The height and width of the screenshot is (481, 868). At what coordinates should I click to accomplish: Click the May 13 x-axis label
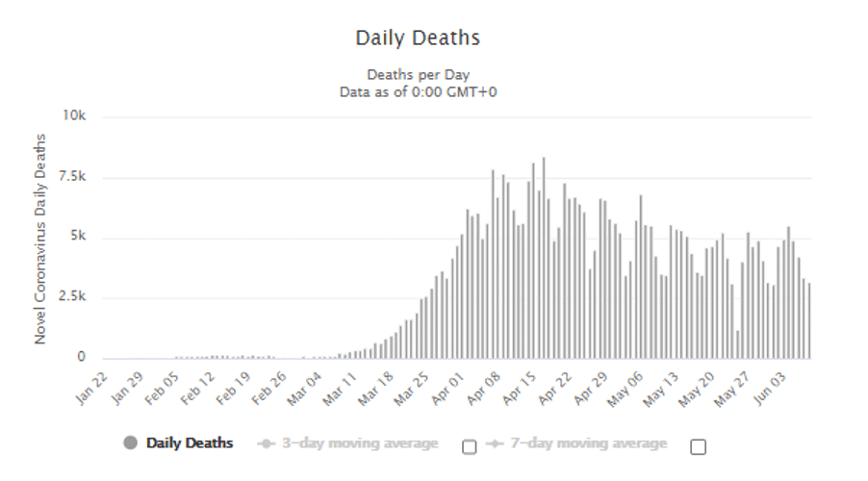tap(661, 390)
